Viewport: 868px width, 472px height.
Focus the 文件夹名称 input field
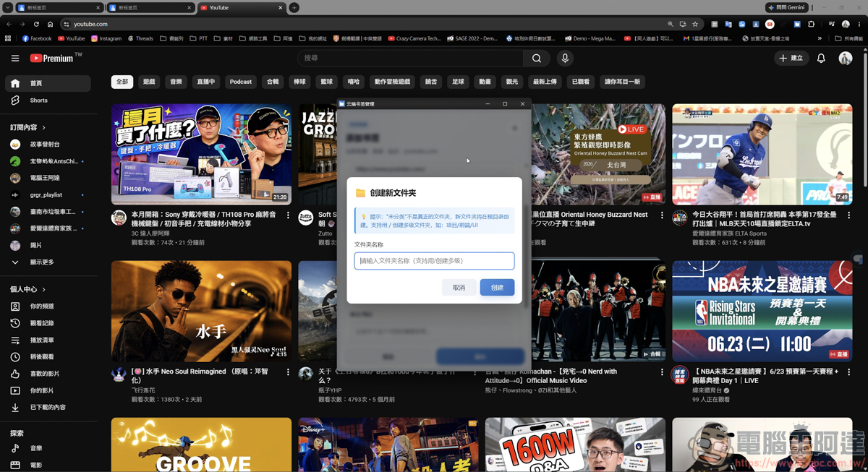coord(434,261)
